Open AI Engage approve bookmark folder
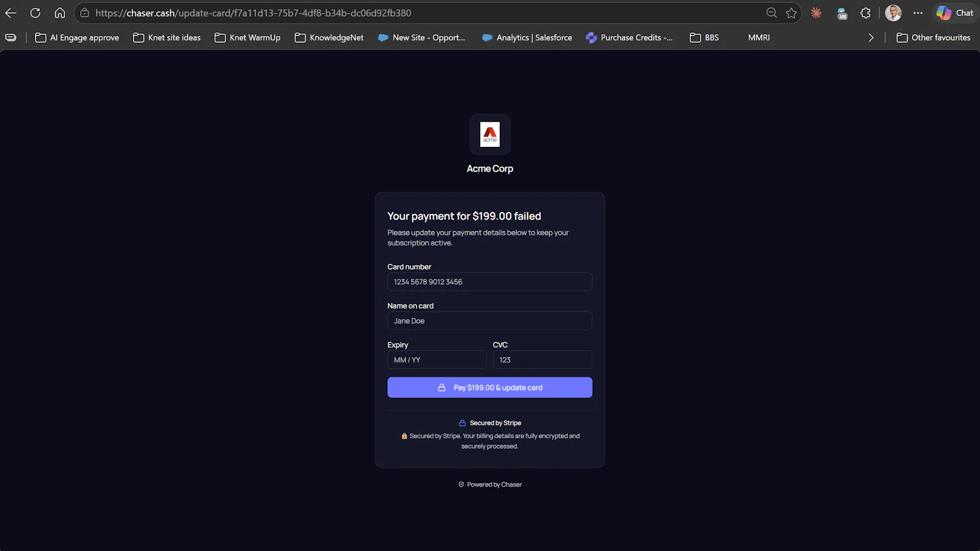 click(77, 37)
